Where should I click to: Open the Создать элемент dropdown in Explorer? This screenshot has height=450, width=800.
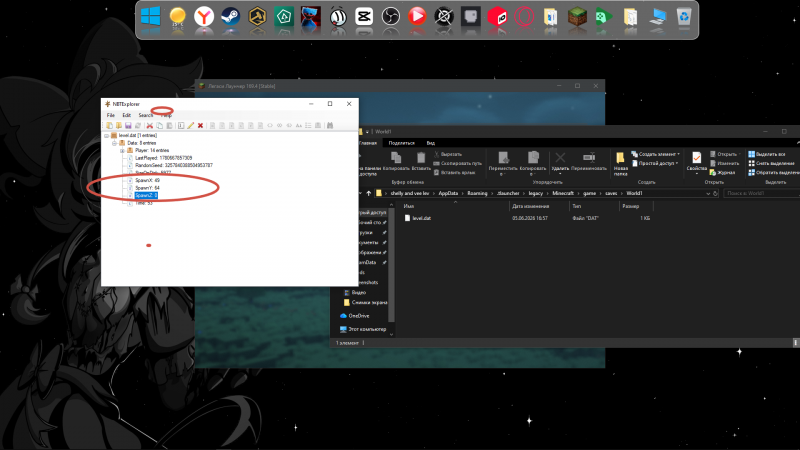655,154
